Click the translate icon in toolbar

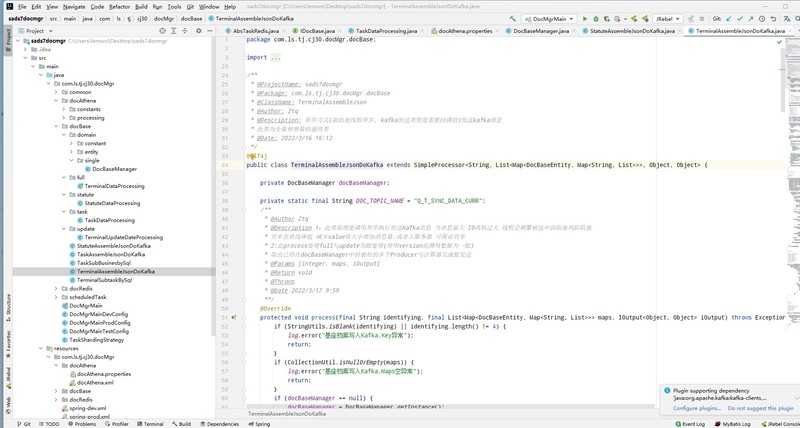point(787,19)
